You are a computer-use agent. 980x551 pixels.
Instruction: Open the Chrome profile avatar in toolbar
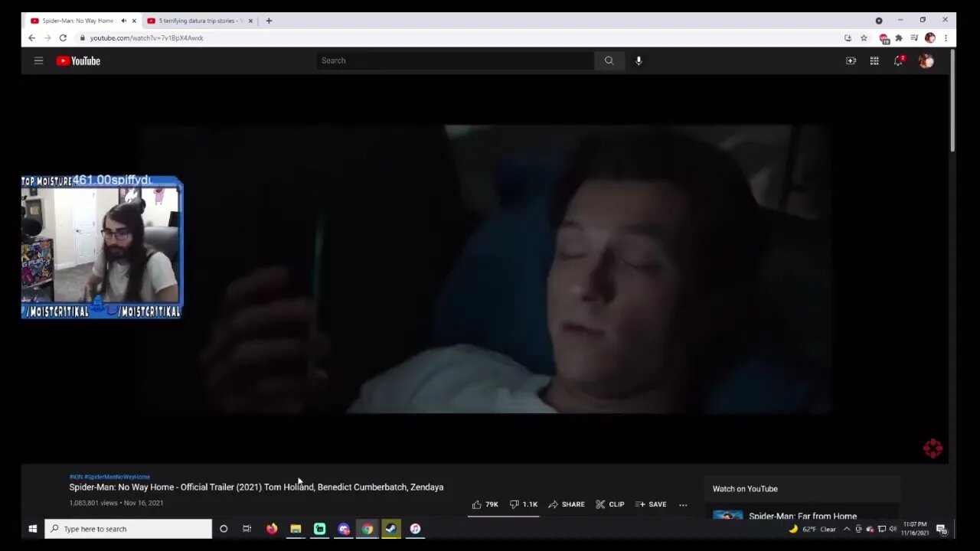coord(930,37)
